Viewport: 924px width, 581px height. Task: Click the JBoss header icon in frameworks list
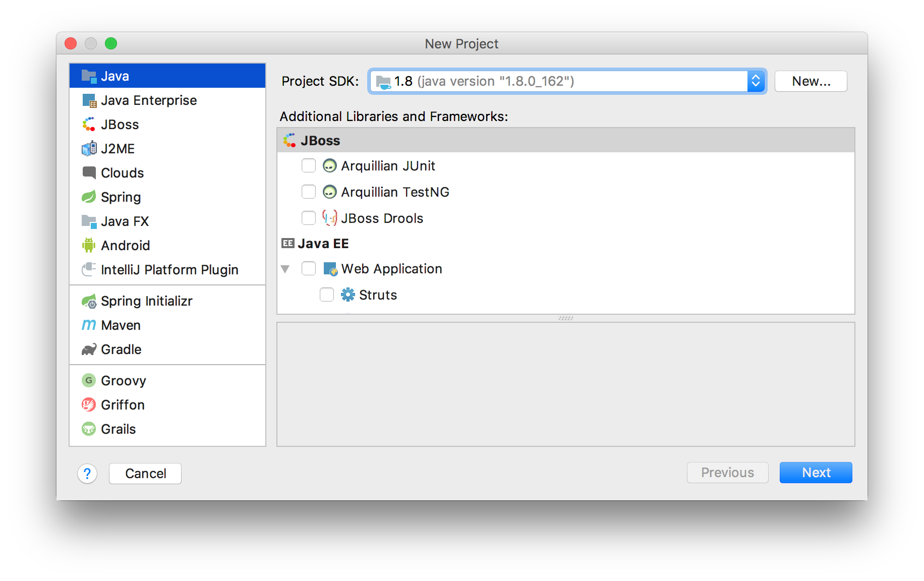(290, 141)
